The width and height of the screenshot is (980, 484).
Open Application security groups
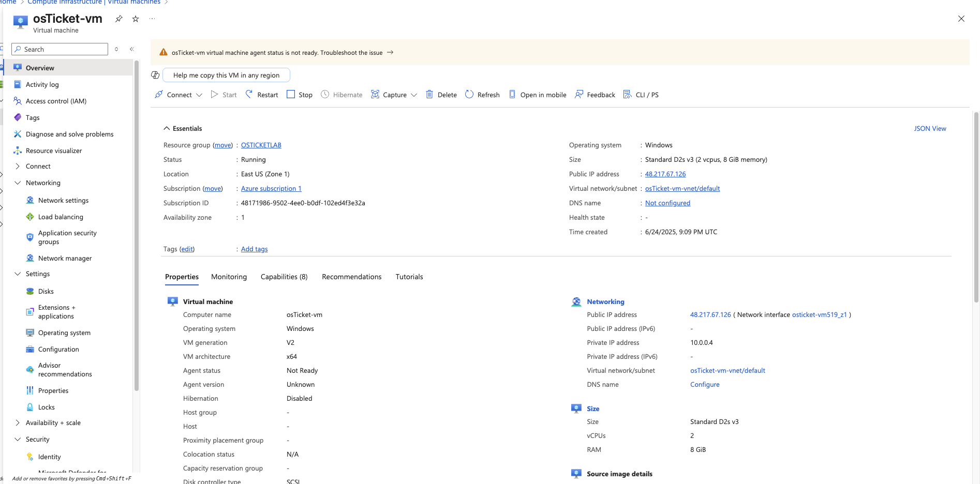67,237
